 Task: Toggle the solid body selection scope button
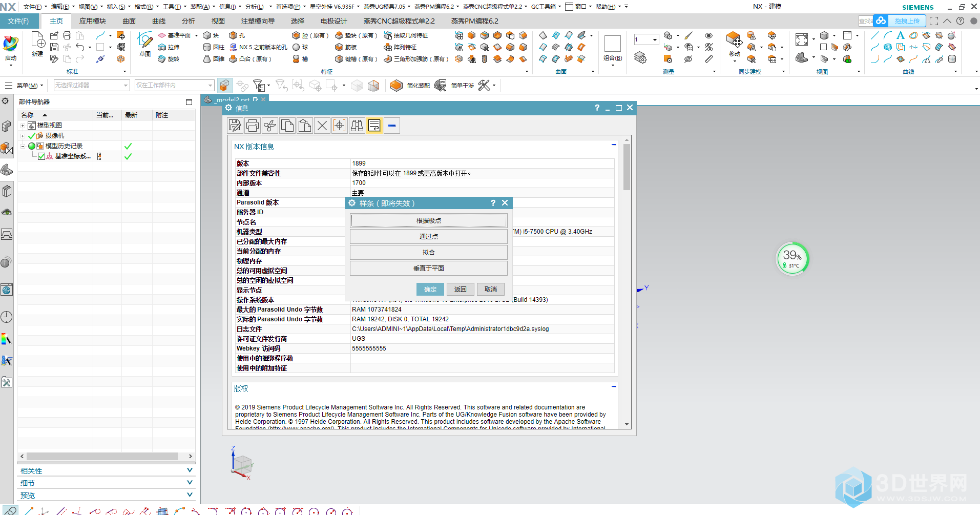point(224,86)
